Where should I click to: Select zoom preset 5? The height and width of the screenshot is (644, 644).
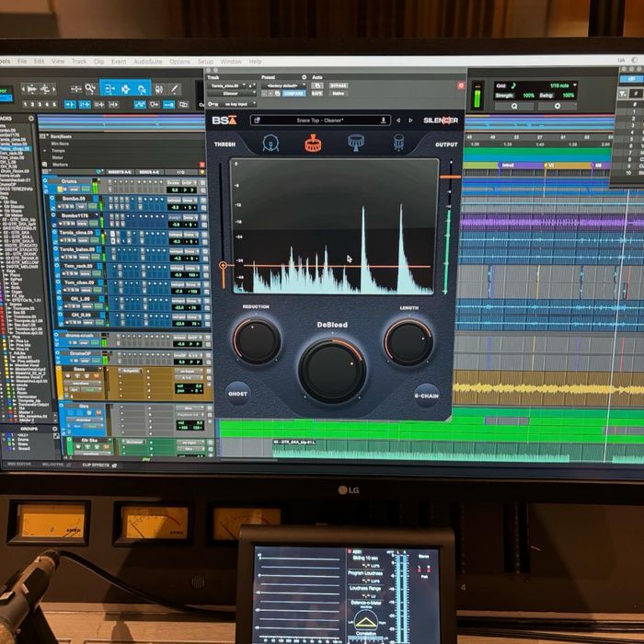click(x=54, y=104)
